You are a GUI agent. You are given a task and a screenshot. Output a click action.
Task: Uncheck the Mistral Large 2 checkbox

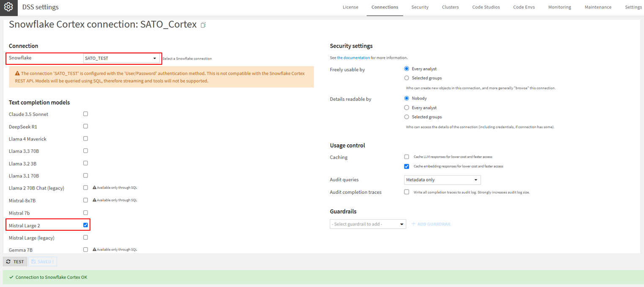click(85, 225)
